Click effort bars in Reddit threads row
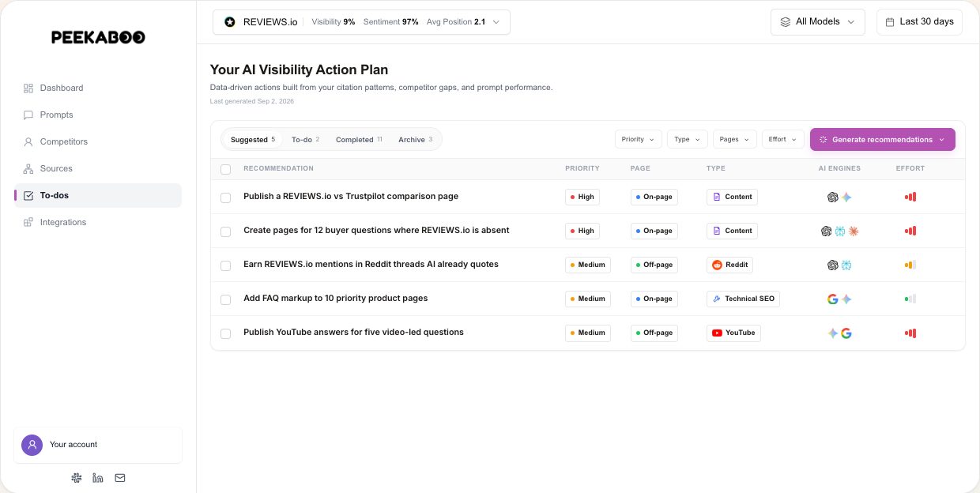The width and height of the screenshot is (980, 493). pyautogui.click(x=910, y=265)
